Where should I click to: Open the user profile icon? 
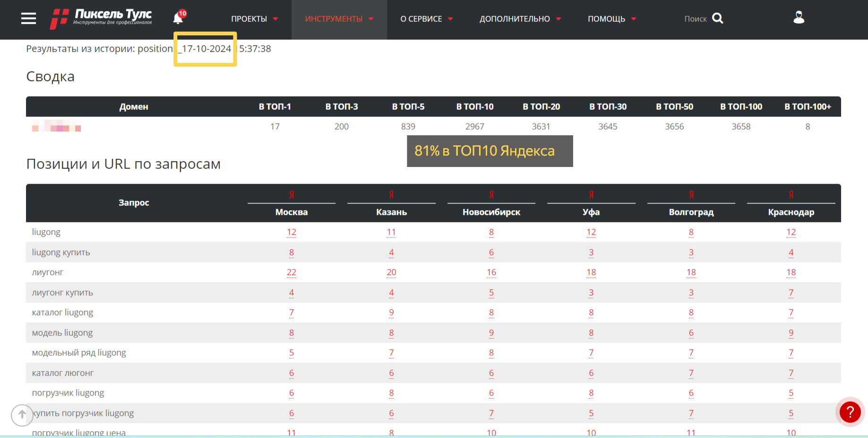click(x=799, y=18)
